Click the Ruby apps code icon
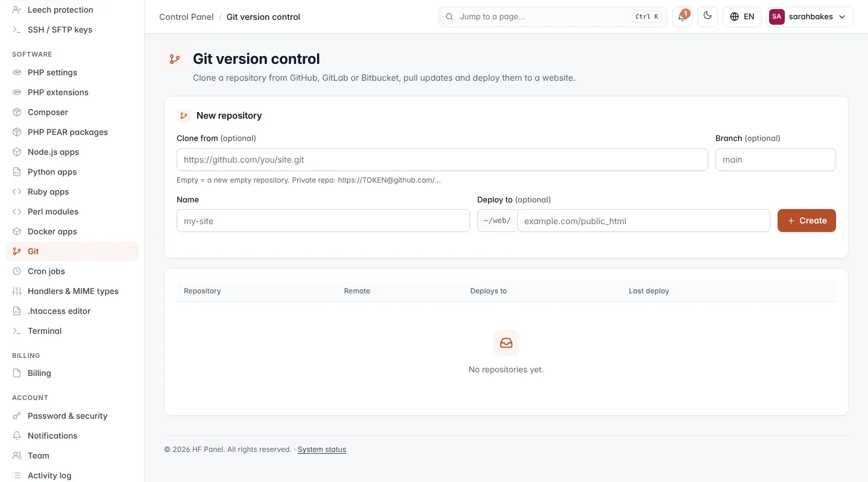The image size is (868, 482). point(17,192)
